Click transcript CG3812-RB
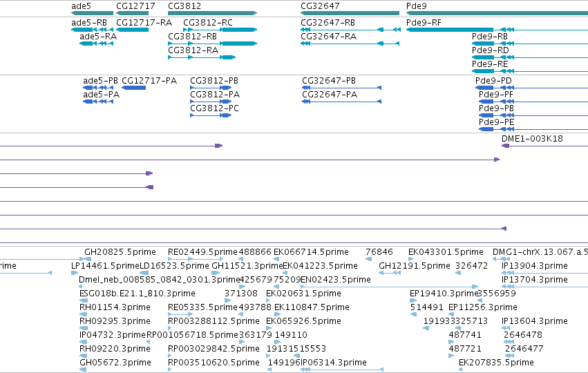 192,37
